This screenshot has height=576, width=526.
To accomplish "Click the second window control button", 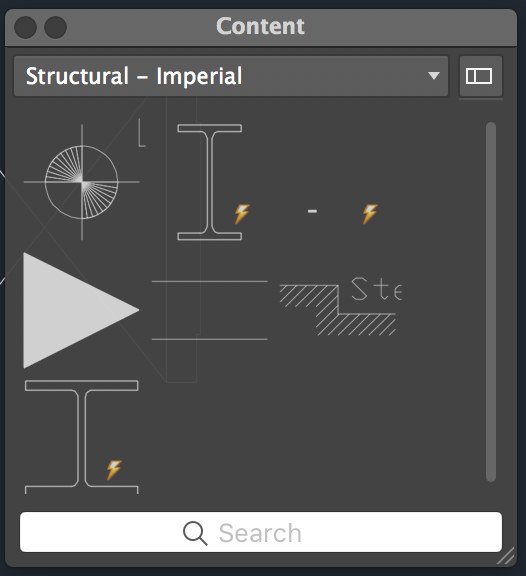I will tap(55, 27).
